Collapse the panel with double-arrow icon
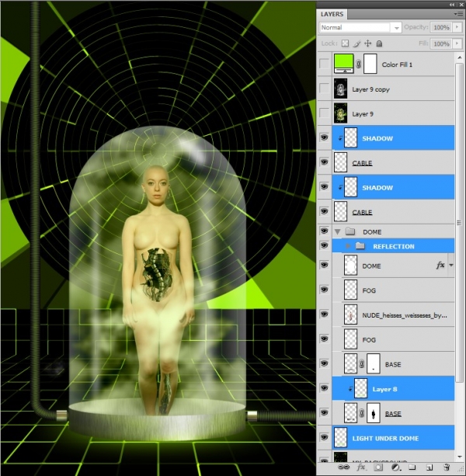The height and width of the screenshot is (476, 466). (x=453, y=5)
